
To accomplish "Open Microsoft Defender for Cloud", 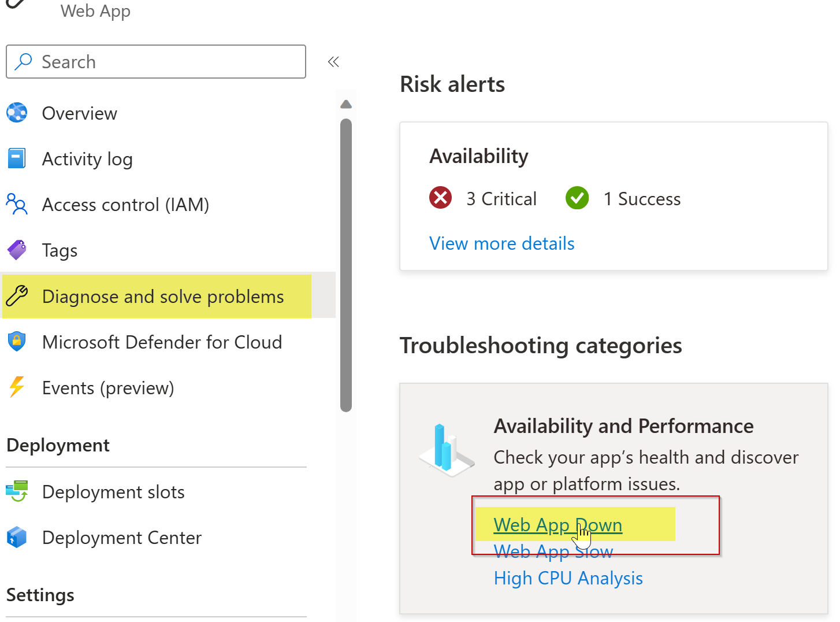I will coord(162,342).
